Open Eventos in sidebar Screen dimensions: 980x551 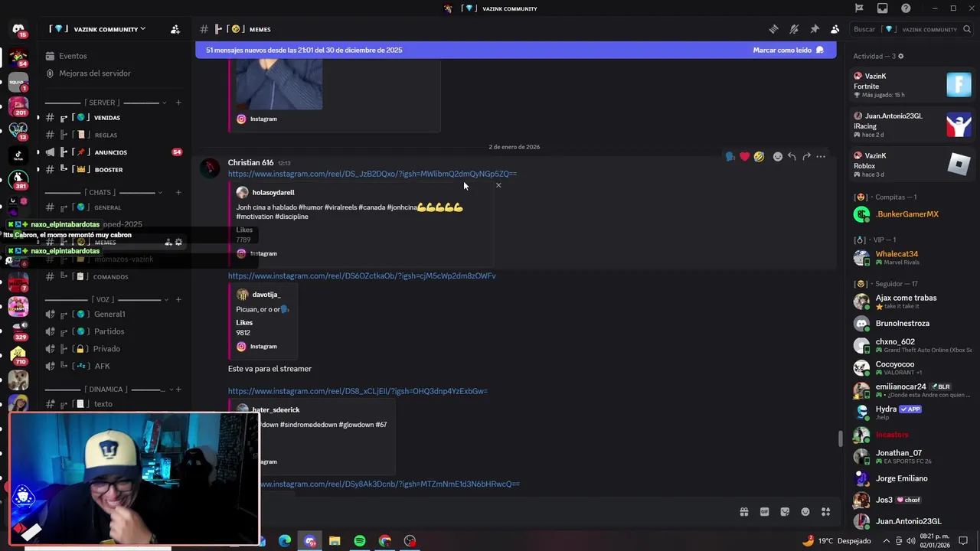point(73,56)
